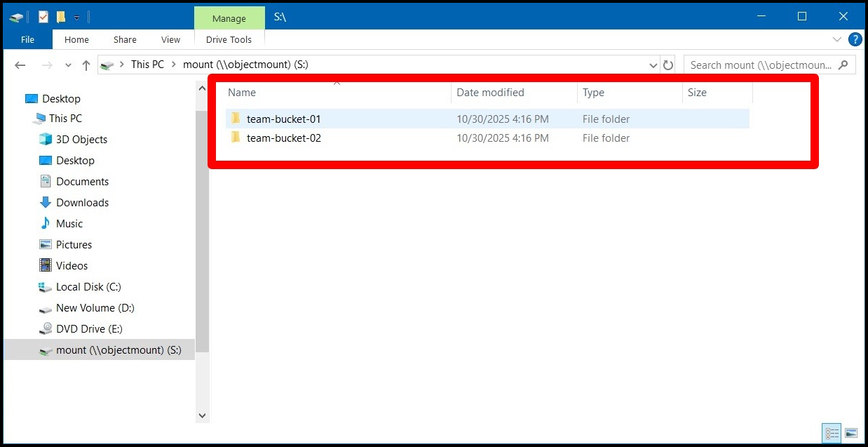Switch to details view button

click(x=832, y=433)
